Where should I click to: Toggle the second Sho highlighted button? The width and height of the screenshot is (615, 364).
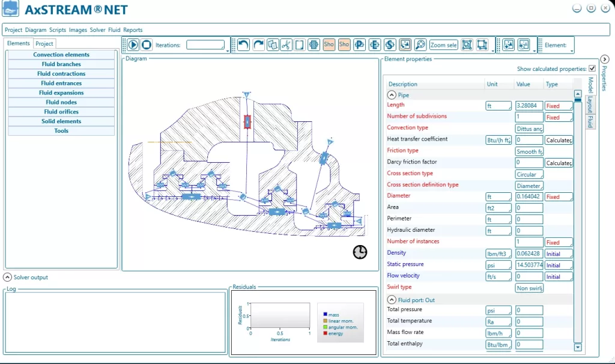click(x=344, y=45)
